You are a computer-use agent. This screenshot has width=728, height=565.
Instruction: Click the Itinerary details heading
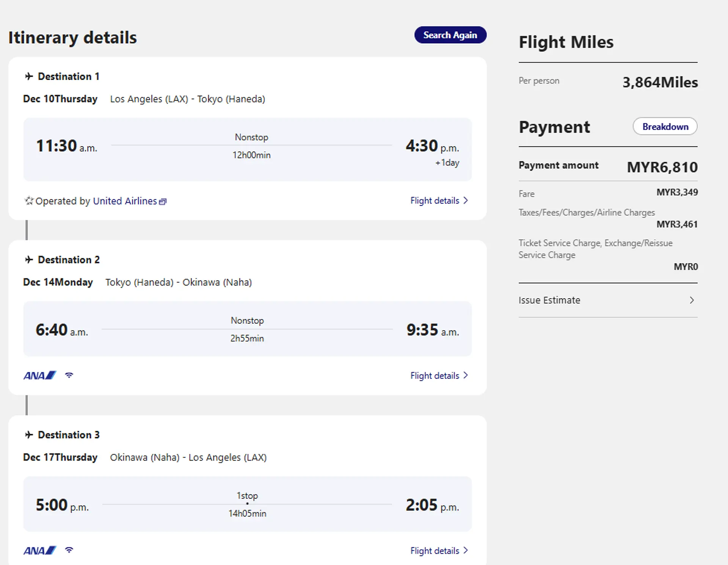[72, 38]
